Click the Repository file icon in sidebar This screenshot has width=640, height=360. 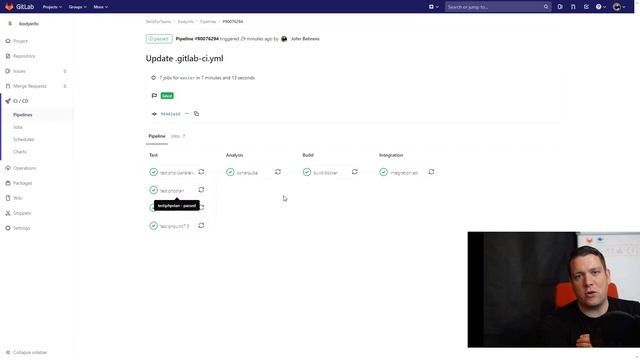(8, 56)
